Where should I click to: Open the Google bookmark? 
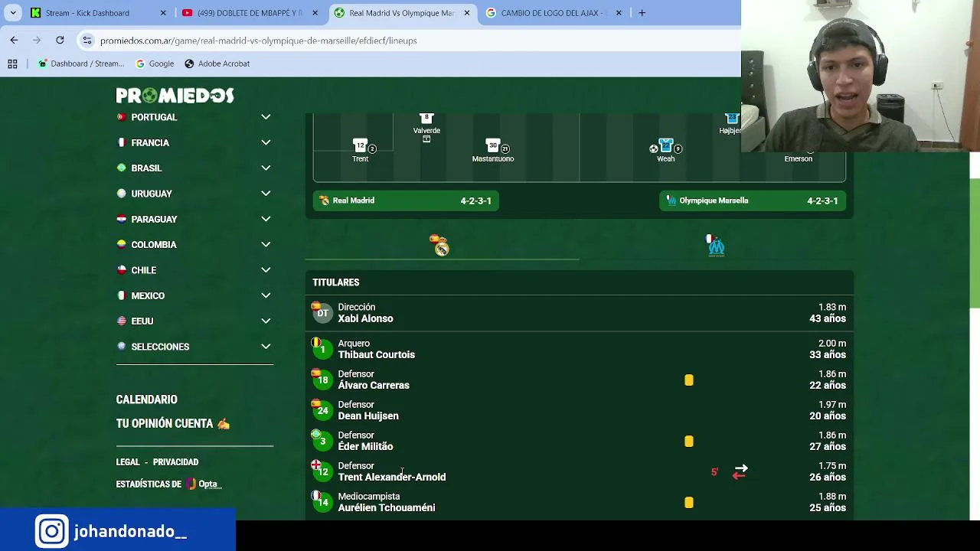click(154, 64)
